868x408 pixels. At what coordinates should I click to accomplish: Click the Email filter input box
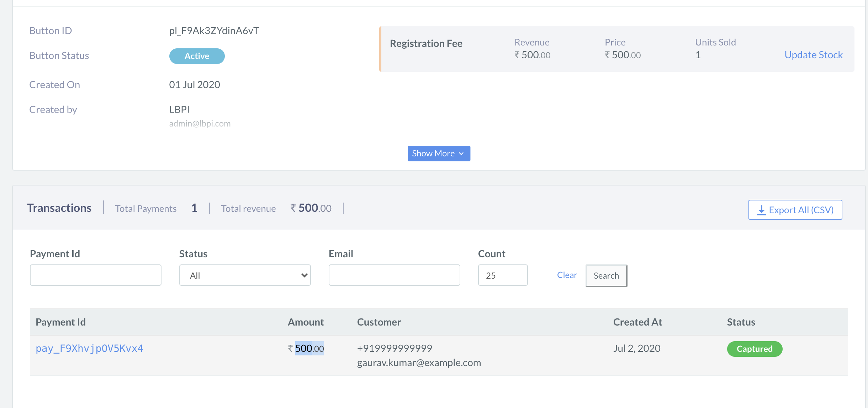[x=394, y=275]
